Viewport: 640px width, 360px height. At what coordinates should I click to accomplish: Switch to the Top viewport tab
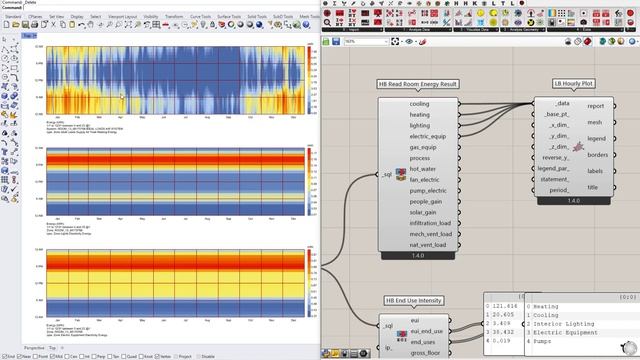52,348
